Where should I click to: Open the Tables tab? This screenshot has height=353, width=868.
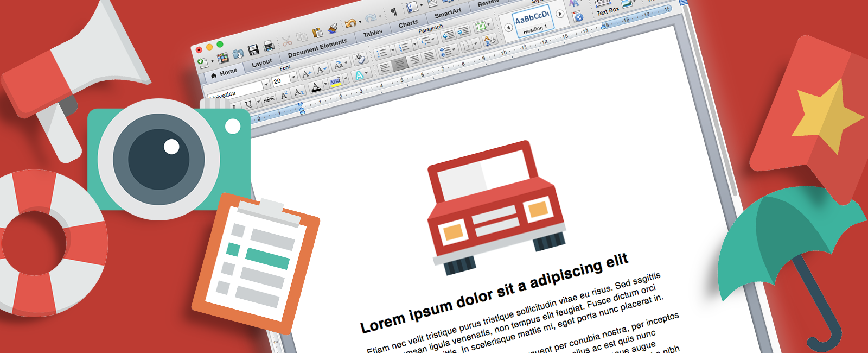click(373, 33)
